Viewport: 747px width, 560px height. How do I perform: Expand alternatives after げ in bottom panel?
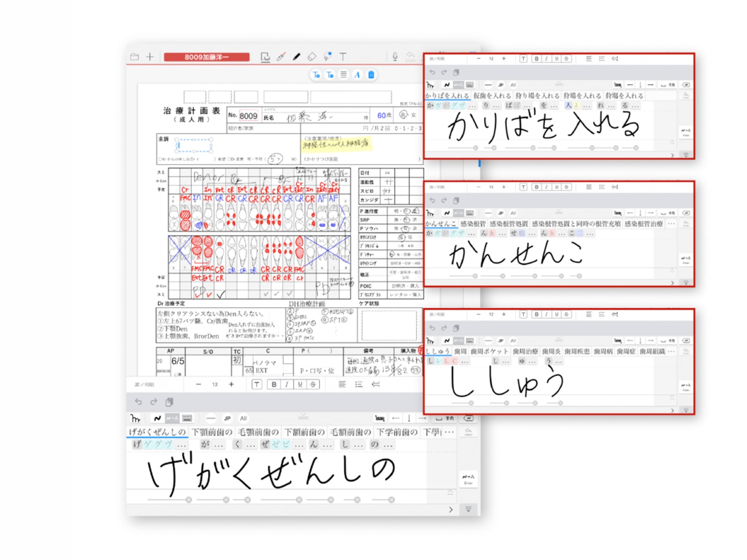(182, 445)
